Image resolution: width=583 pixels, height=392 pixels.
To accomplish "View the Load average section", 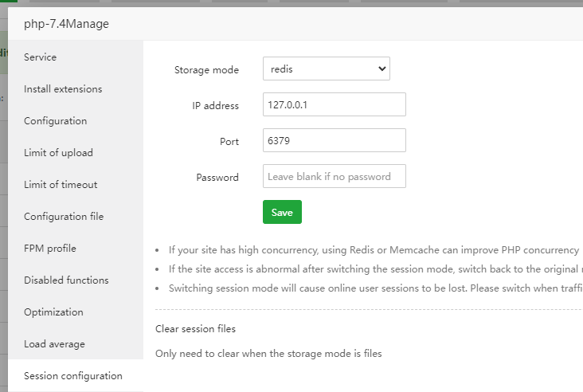I will point(54,344).
